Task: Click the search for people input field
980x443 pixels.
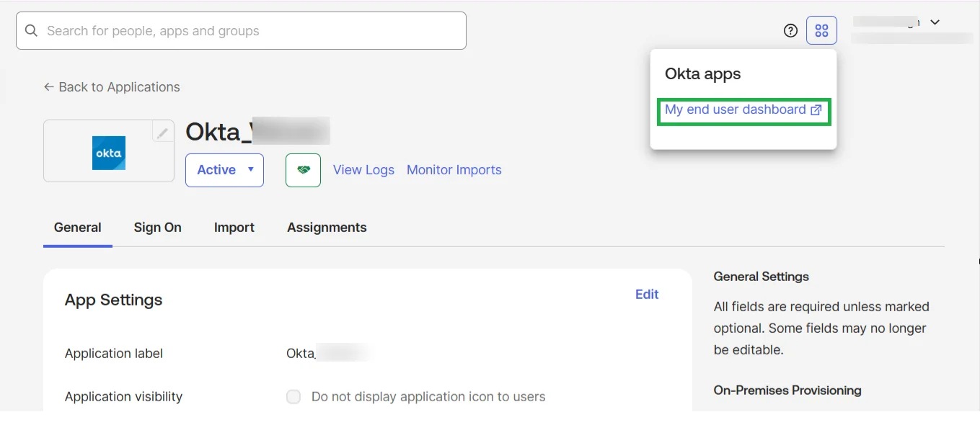Action: click(241, 30)
